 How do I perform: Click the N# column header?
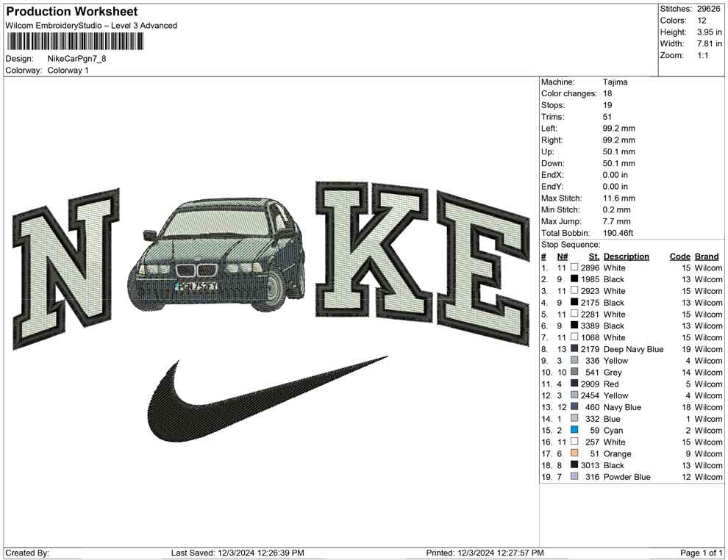point(563,256)
